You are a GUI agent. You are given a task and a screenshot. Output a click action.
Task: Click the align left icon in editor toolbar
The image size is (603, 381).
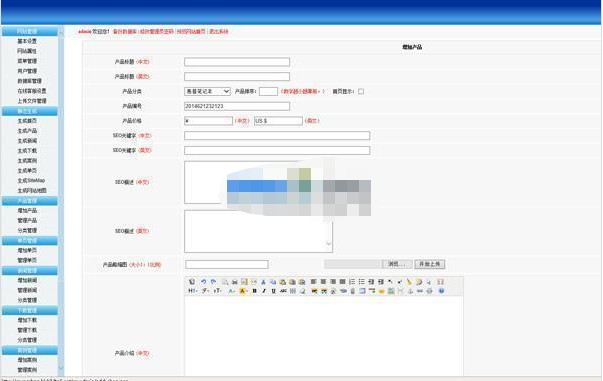(x=313, y=282)
